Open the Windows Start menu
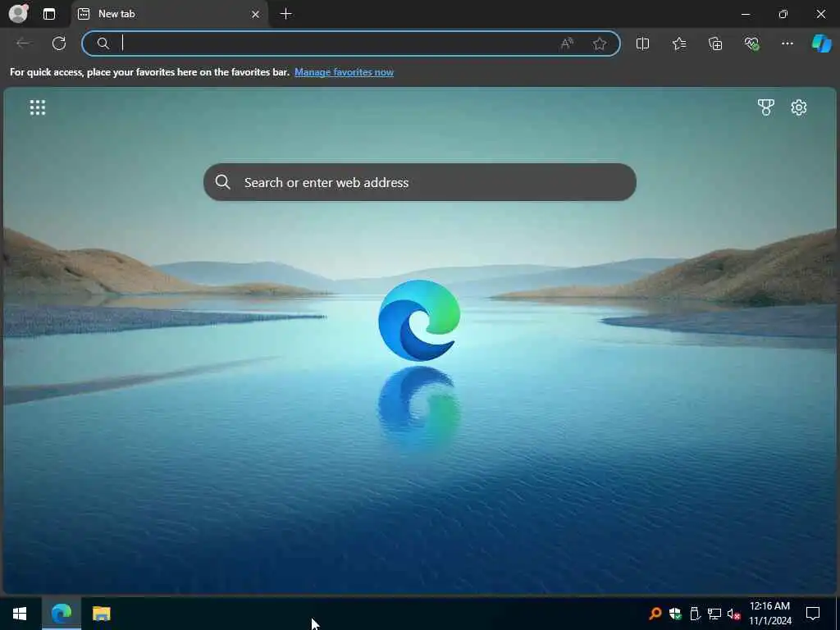The width and height of the screenshot is (840, 630). pyautogui.click(x=20, y=614)
